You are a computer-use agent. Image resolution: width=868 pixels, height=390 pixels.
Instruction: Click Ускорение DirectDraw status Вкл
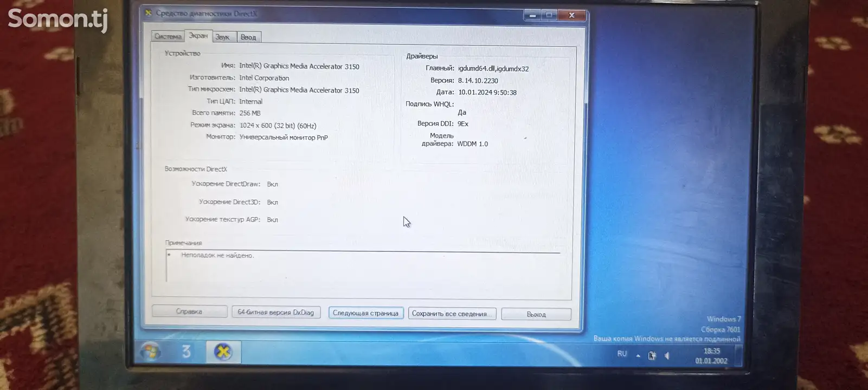pyautogui.click(x=272, y=184)
